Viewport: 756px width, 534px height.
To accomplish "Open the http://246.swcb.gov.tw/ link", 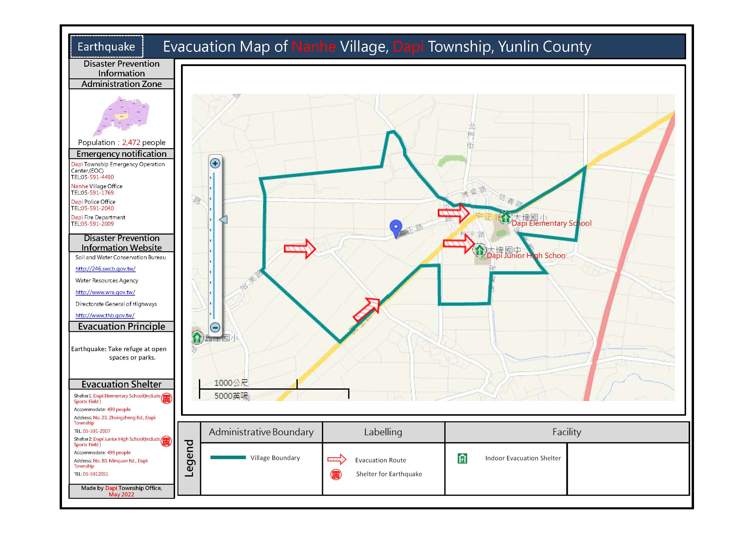I will click(105, 269).
